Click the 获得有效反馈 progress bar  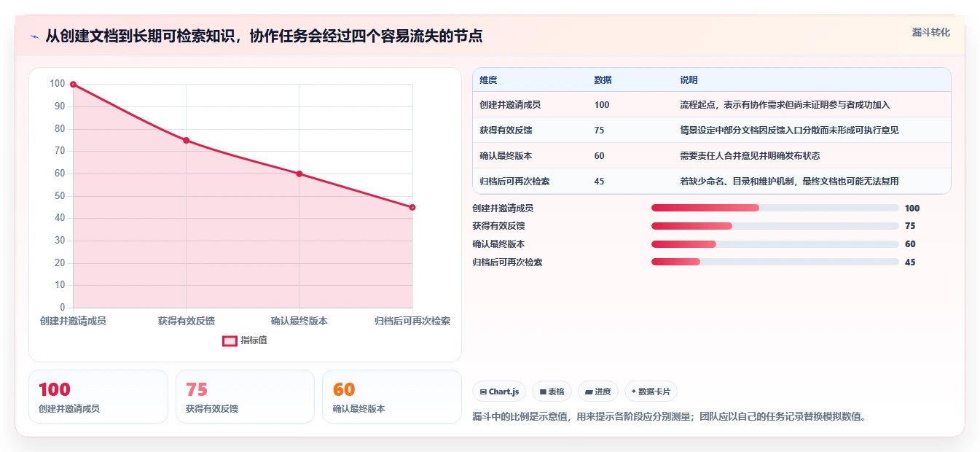tap(775, 226)
